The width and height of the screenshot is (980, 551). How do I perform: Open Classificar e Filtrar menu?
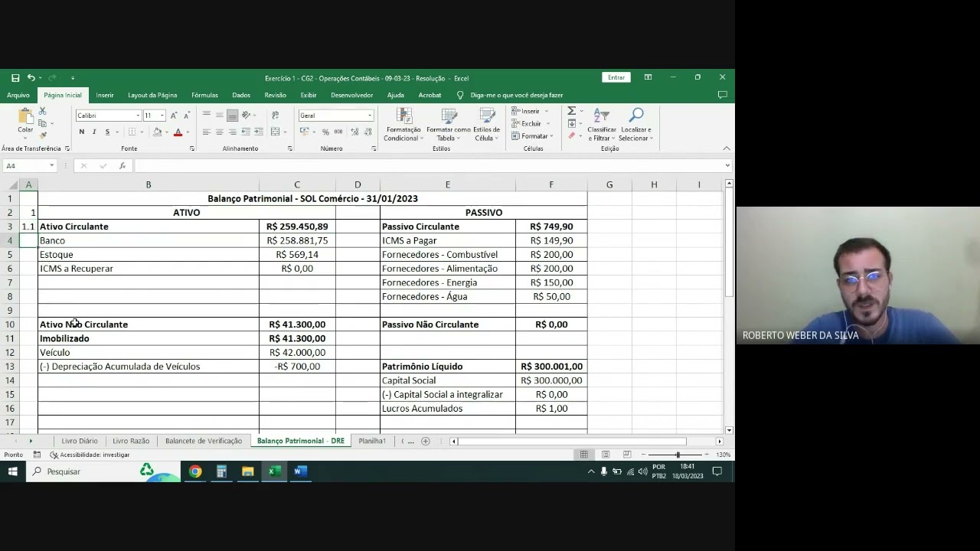pos(602,125)
